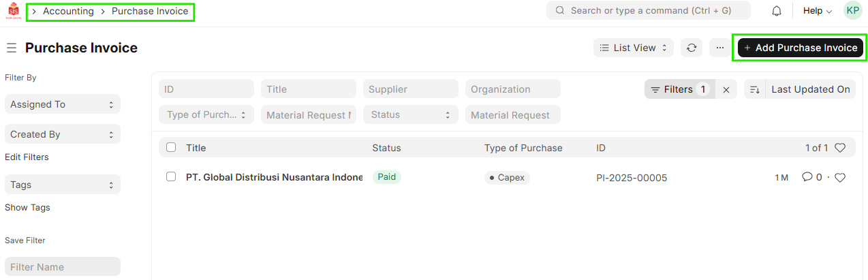The height and width of the screenshot is (280, 868).
Task: Toggle the sidebar hamburger icon
Action: pos(11,48)
